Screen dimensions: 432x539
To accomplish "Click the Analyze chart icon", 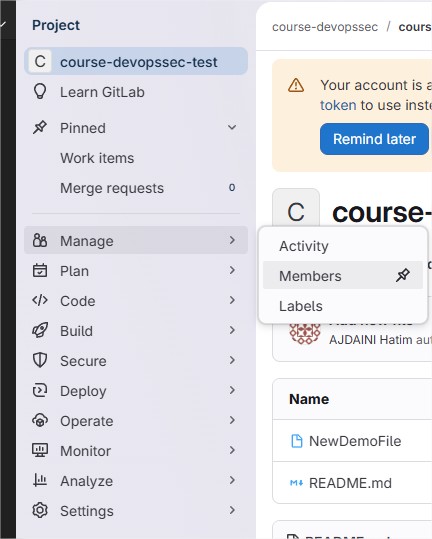I will pyautogui.click(x=40, y=480).
